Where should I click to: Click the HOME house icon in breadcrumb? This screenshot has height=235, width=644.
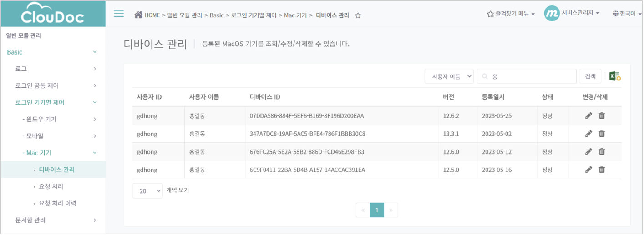click(138, 15)
